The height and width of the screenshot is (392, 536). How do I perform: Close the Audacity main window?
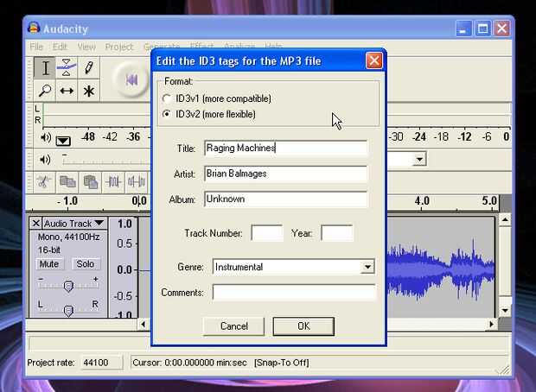[x=501, y=28]
